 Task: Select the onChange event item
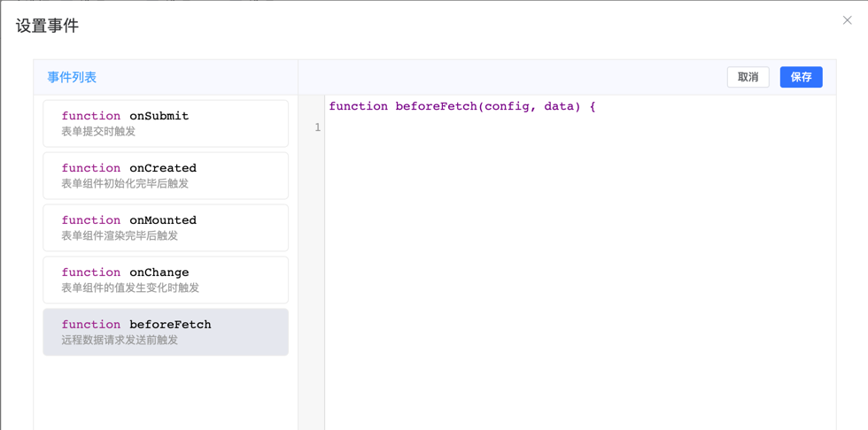[x=166, y=280]
